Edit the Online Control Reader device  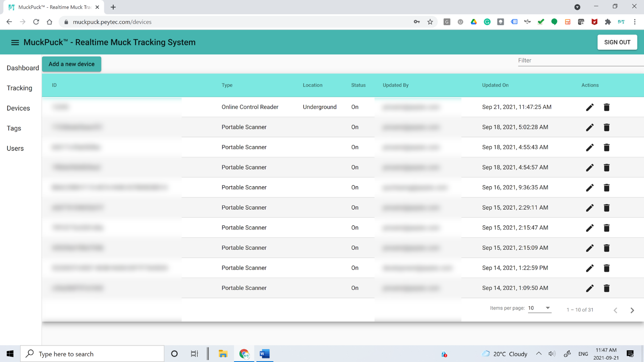590,107
